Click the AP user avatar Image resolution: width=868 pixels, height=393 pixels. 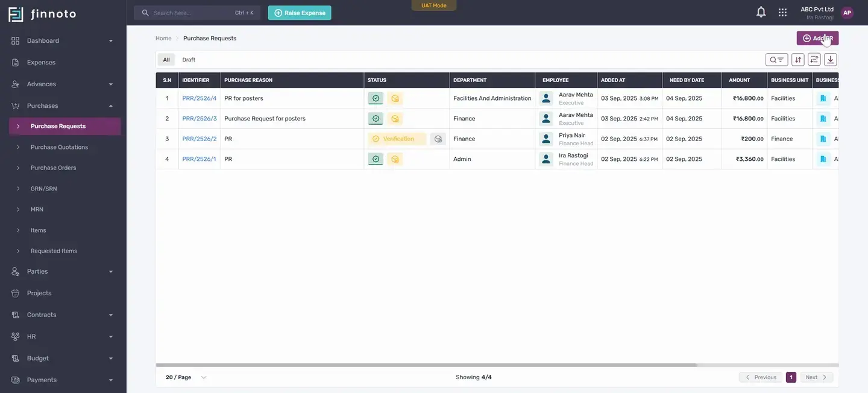click(847, 13)
